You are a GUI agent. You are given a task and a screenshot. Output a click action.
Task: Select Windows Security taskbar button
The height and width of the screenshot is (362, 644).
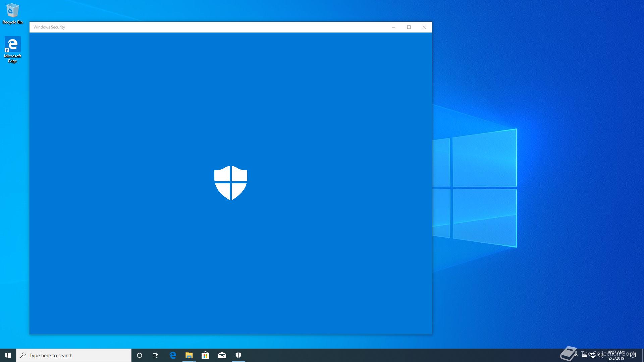tap(238, 355)
